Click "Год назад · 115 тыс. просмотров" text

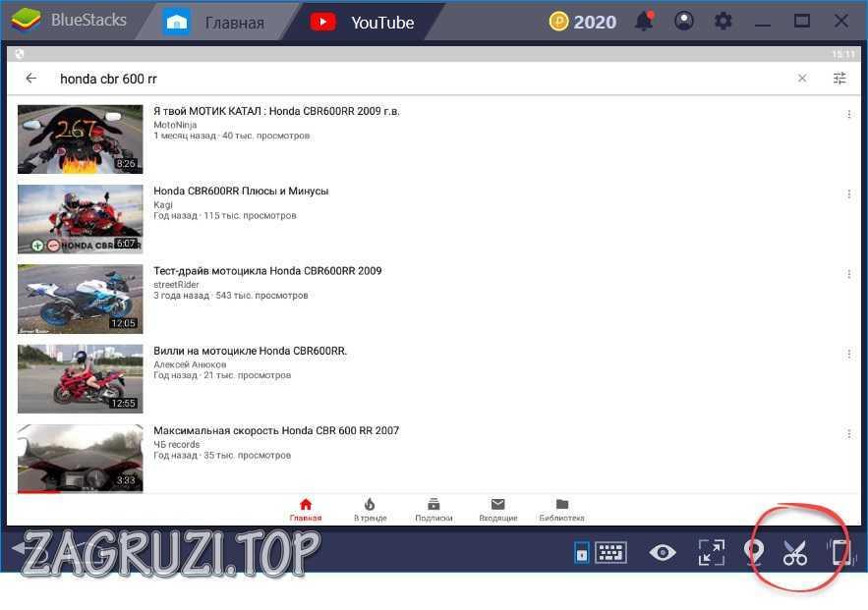tap(225, 215)
